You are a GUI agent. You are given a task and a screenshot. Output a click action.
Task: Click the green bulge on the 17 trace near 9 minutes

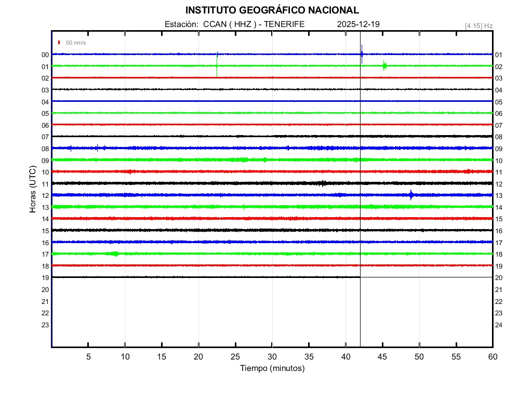[x=115, y=254]
